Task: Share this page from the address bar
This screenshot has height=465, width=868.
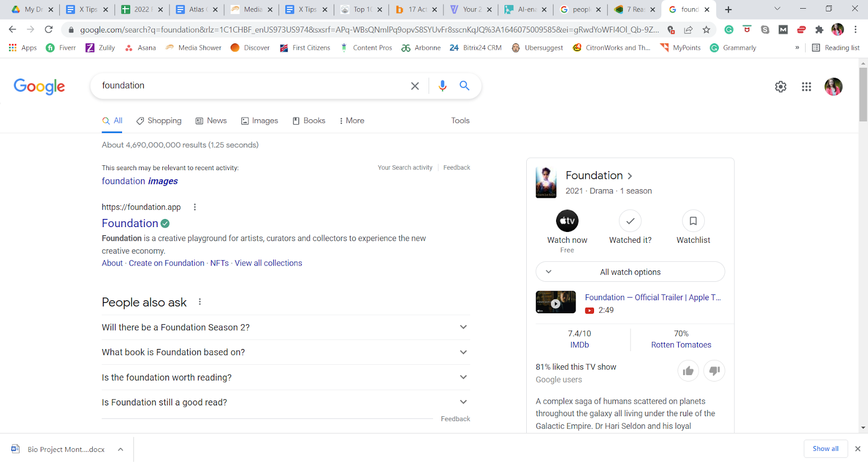Action: (688, 30)
